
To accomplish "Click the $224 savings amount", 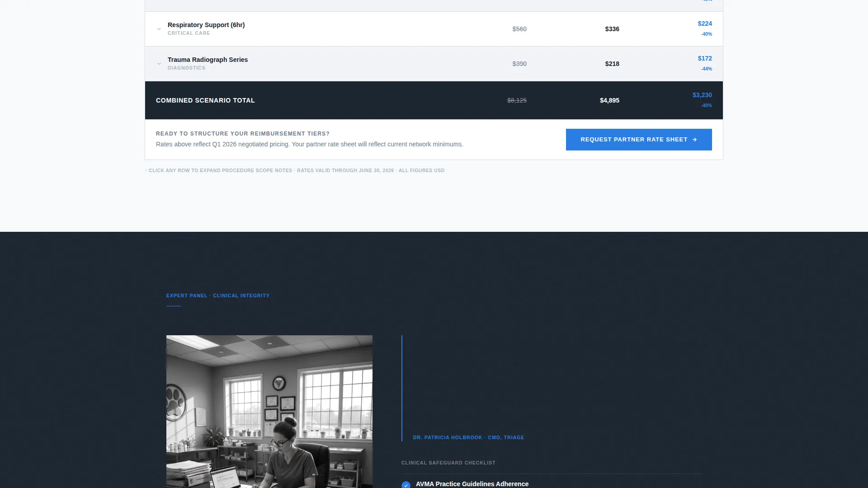I will click(705, 23).
